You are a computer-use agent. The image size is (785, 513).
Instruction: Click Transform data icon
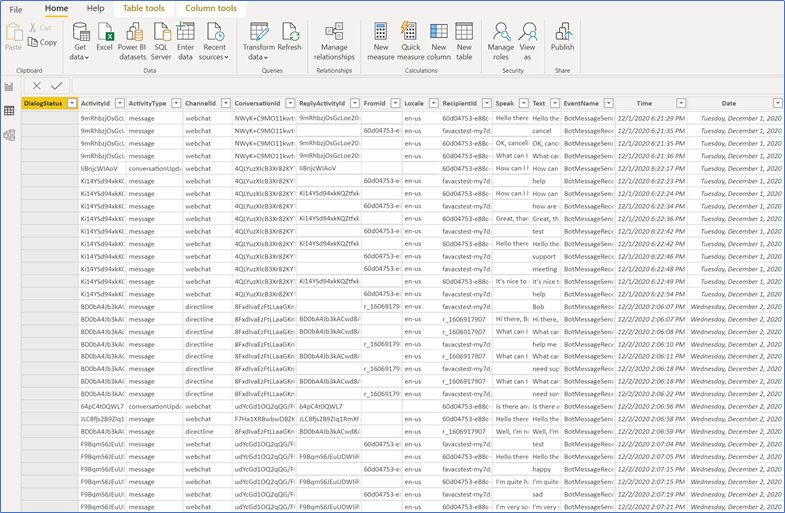pos(259,32)
